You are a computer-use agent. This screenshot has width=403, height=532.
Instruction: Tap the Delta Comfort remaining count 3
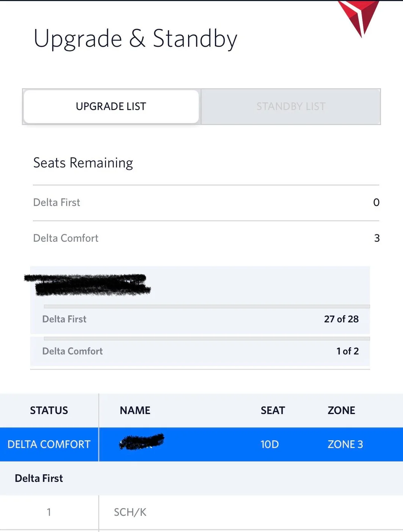click(377, 238)
